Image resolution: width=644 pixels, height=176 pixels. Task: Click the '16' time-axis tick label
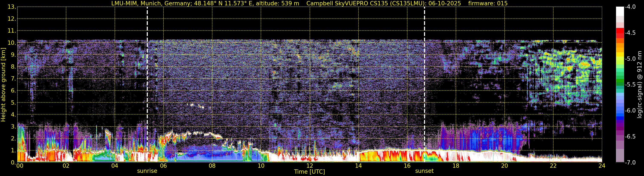407,166
